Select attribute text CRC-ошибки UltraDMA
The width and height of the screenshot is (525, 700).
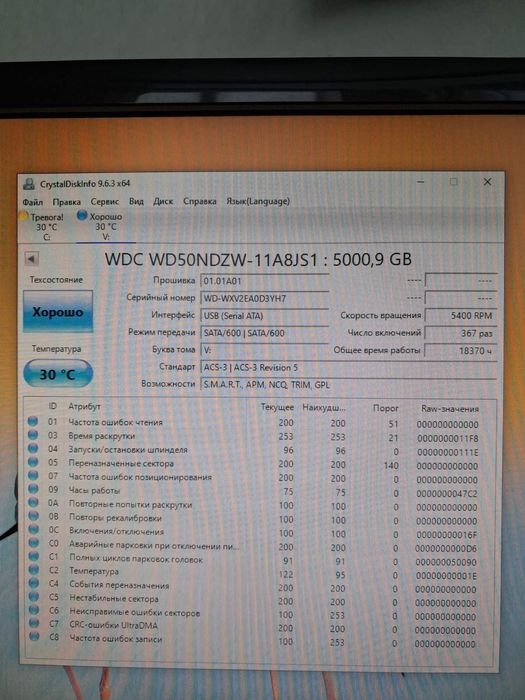pyautogui.click(x=113, y=625)
